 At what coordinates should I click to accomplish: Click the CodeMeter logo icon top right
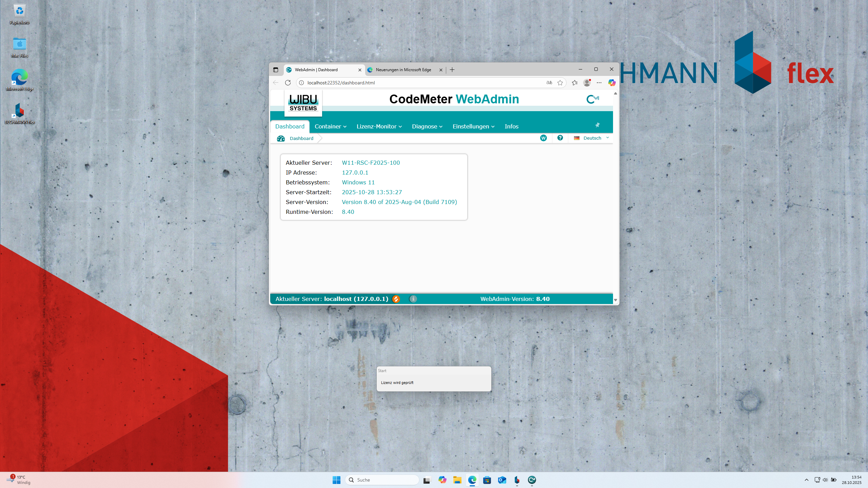(593, 99)
